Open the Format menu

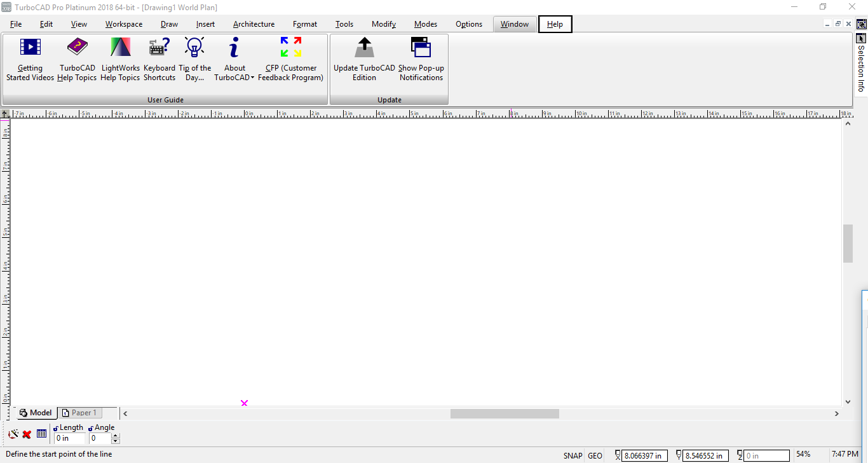coord(305,24)
